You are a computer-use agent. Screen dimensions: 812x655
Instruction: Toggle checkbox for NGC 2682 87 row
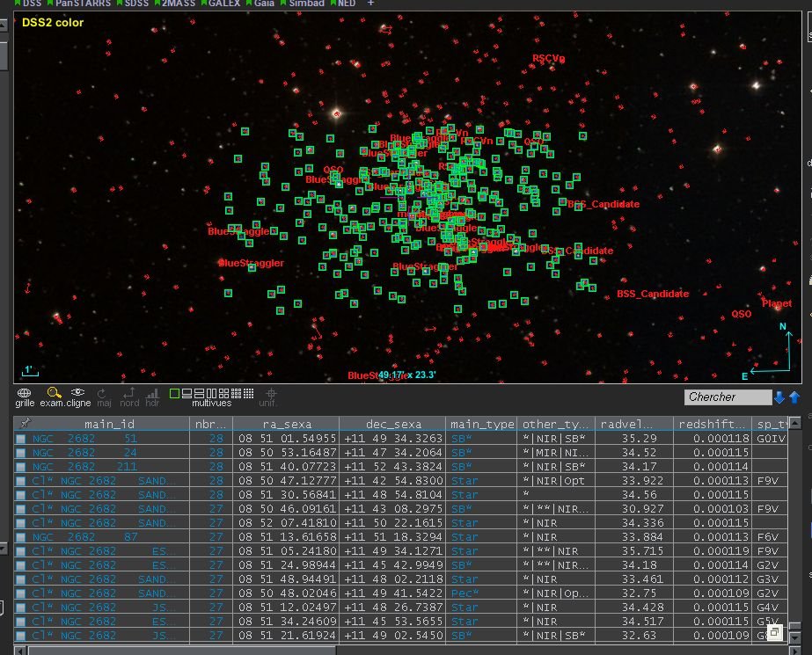(21, 536)
